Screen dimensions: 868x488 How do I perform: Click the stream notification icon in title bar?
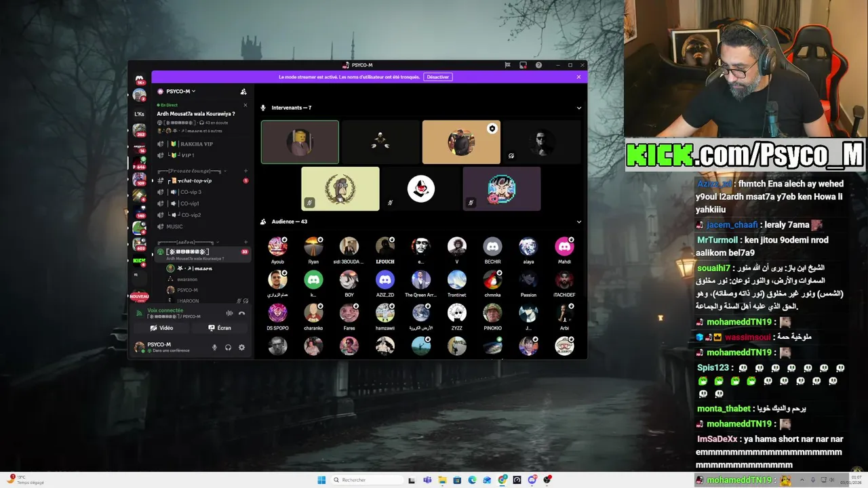click(x=523, y=65)
